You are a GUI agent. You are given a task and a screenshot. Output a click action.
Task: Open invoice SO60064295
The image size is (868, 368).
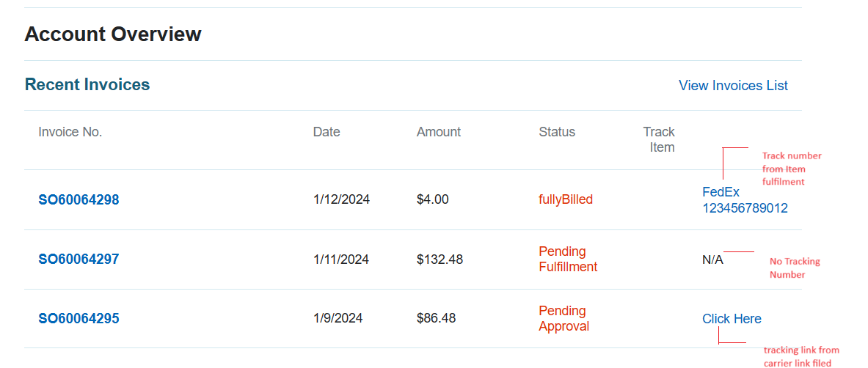point(79,318)
